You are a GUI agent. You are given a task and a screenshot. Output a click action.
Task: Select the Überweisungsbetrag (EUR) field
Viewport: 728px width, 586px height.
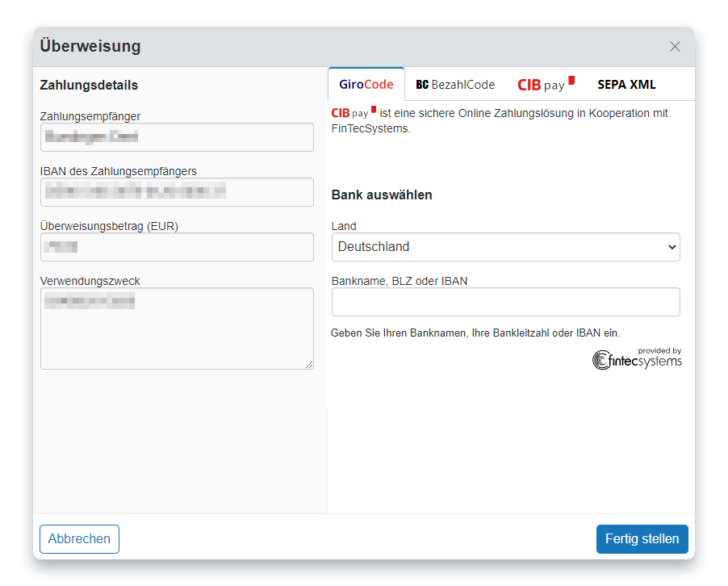pyautogui.click(x=177, y=247)
